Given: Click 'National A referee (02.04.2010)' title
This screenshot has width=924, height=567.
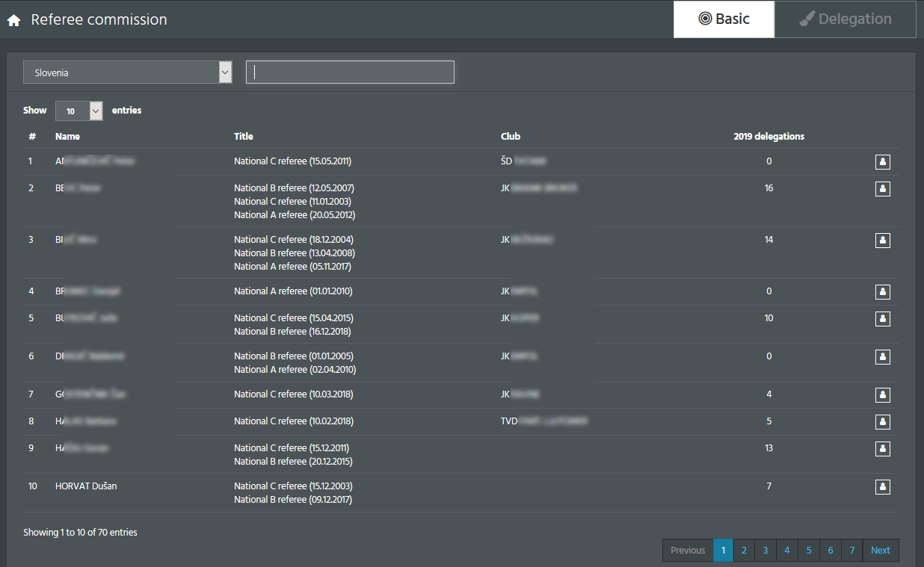Looking at the screenshot, I should [x=295, y=370].
